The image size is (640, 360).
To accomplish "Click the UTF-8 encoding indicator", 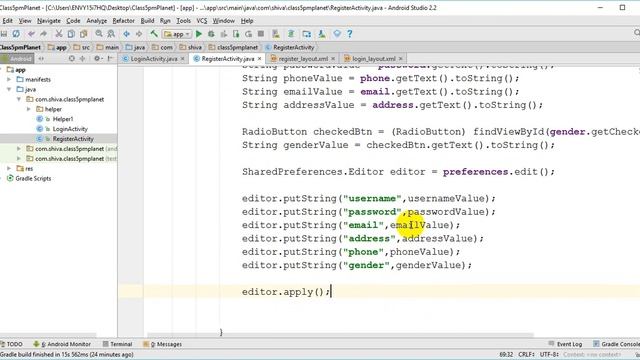I will tap(549, 355).
